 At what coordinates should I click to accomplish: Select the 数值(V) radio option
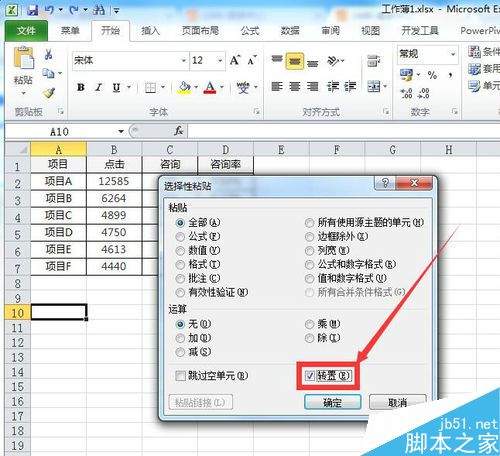[x=180, y=251]
